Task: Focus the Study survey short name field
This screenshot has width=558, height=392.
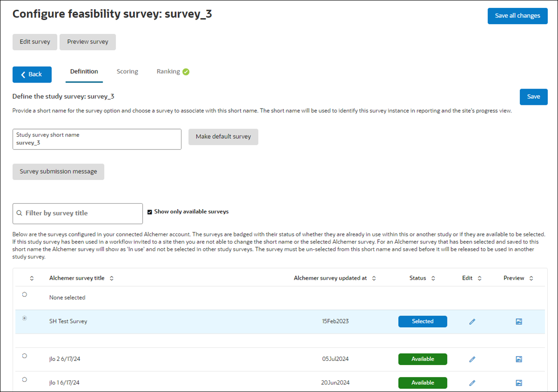Action: tap(97, 139)
